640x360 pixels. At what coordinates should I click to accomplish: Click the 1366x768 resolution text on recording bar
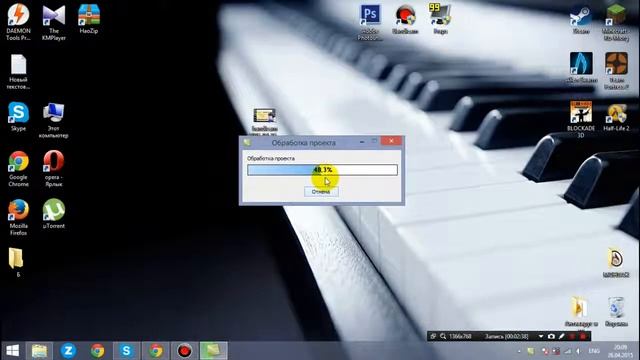[460, 336]
